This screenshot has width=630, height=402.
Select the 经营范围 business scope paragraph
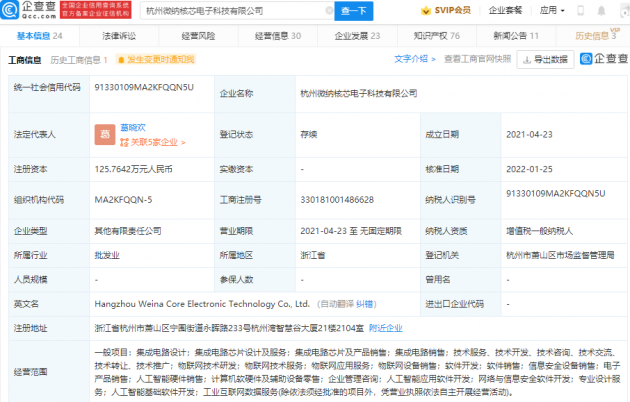pyautogui.click(x=358, y=372)
